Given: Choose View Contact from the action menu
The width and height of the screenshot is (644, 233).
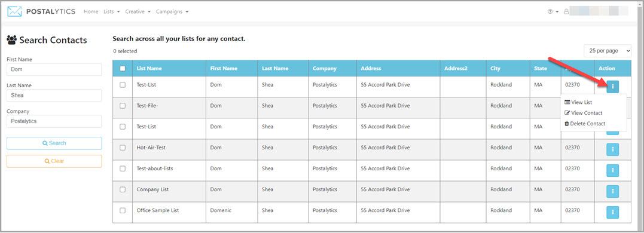Looking at the screenshot, I should (584, 113).
